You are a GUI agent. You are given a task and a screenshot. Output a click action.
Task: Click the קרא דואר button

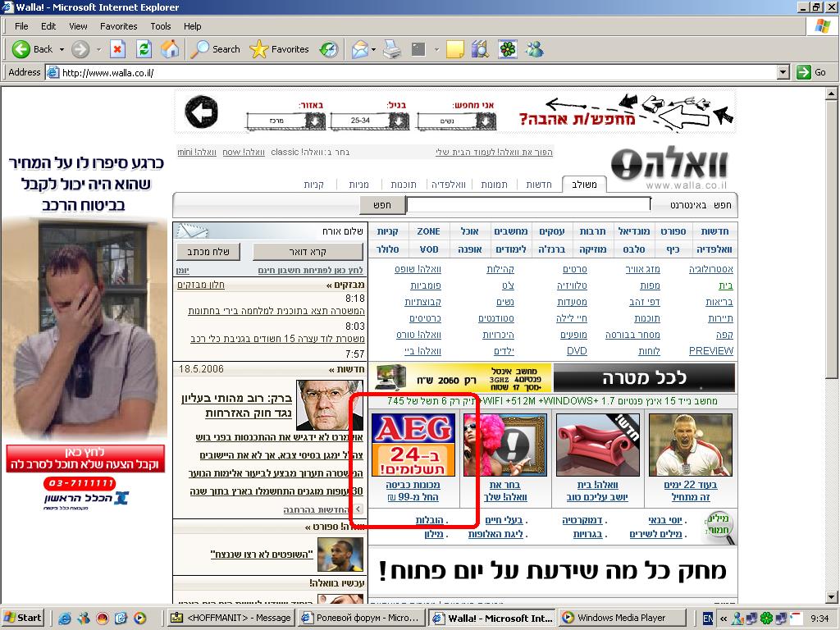tap(308, 251)
